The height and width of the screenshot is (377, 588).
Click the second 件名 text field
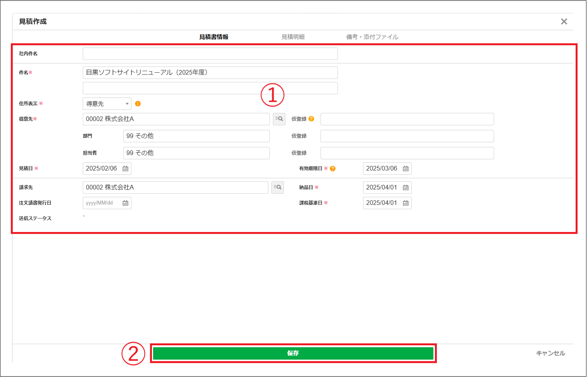[x=210, y=88]
